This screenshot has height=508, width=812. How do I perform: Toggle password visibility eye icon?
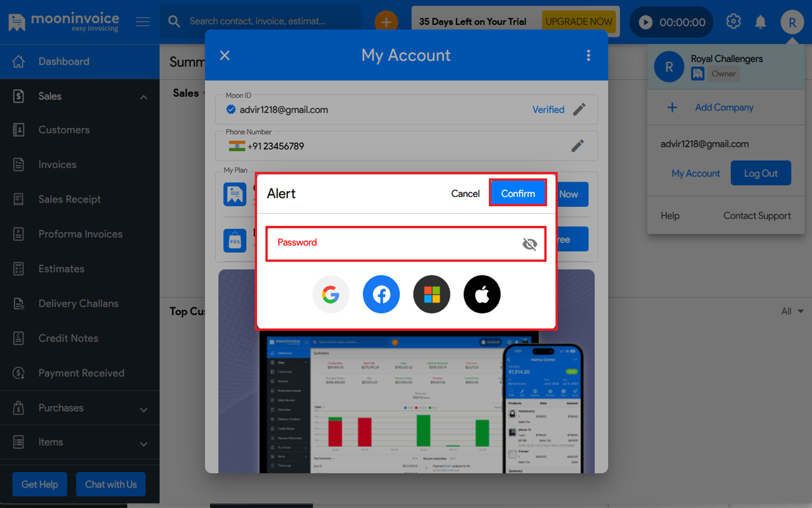(x=529, y=244)
